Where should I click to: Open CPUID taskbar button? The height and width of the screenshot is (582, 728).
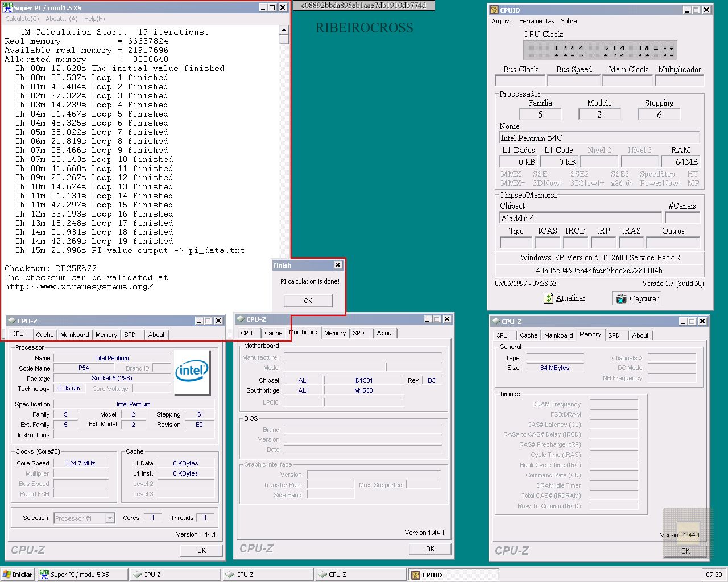(x=453, y=575)
